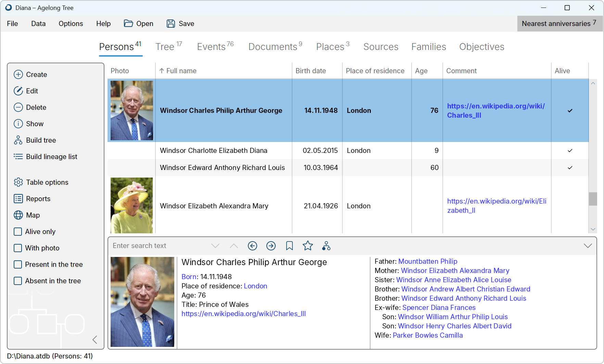Click the relationship diagram icon near the star
Image resolution: width=604 pixels, height=364 pixels.
[x=326, y=246]
